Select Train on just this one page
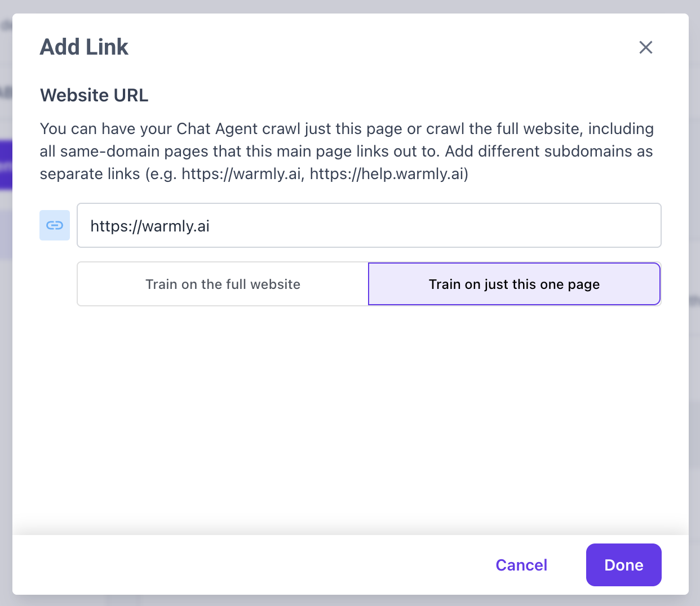The image size is (700, 606). 514,284
